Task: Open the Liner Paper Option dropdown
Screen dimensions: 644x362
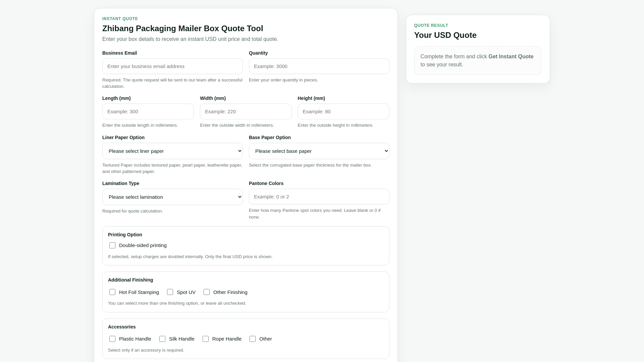Action: point(172,151)
